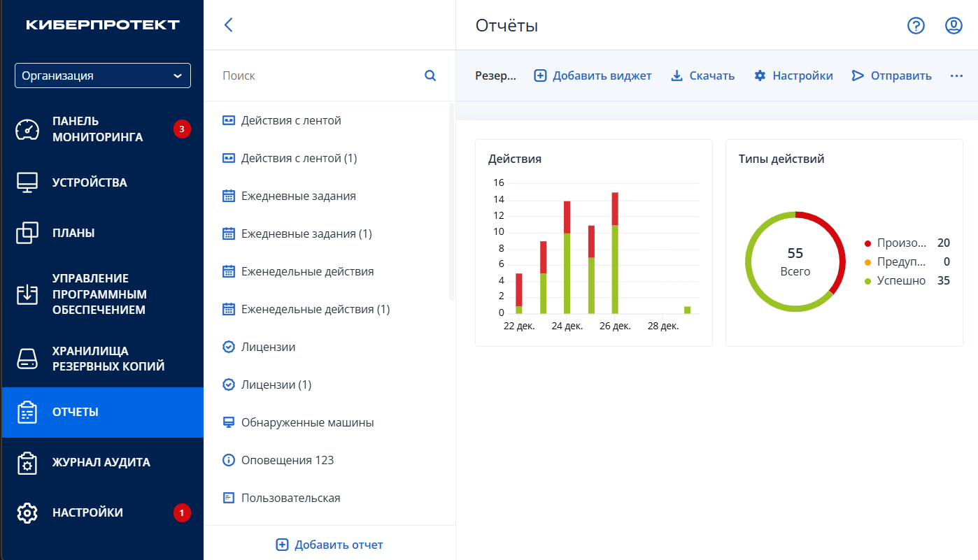Click the Устройства monitor icon
Image resolution: width=978 pixels, height=560 pixels.
[x=27, y=182]
